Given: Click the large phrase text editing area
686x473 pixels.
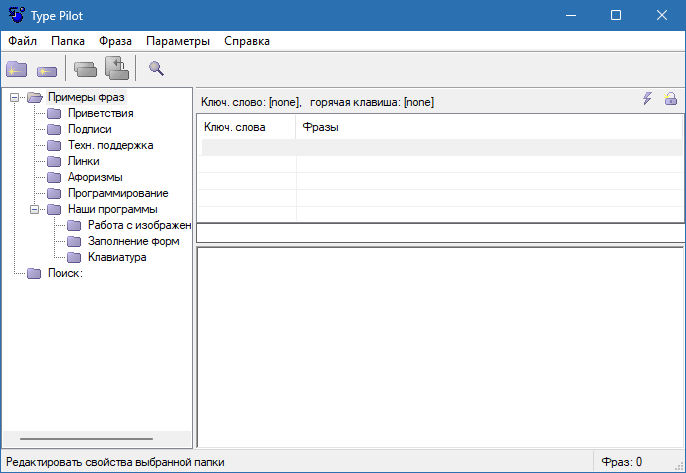Looking at the screenshot, I should coord(441,347).
